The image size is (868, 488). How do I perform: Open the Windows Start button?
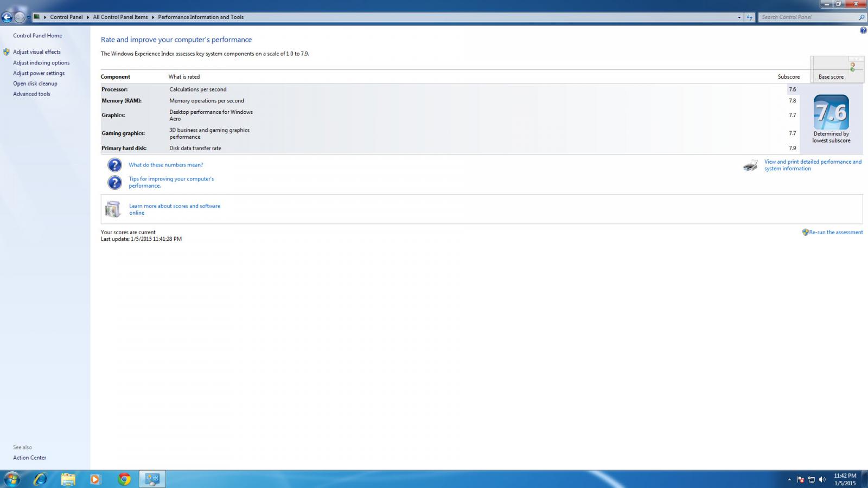12,479
